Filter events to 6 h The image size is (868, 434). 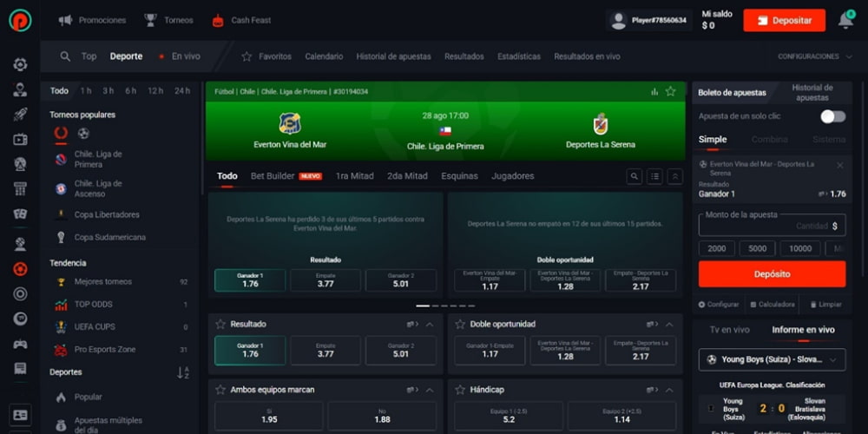131,91
